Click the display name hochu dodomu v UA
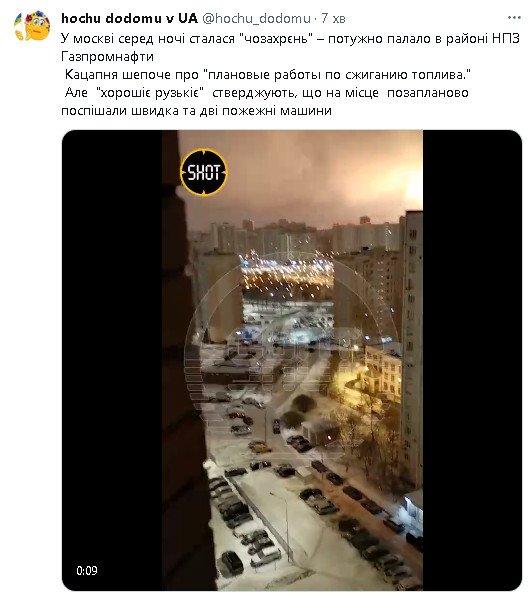The width and height of the screenshot is (531, 593). pos(129,18)
